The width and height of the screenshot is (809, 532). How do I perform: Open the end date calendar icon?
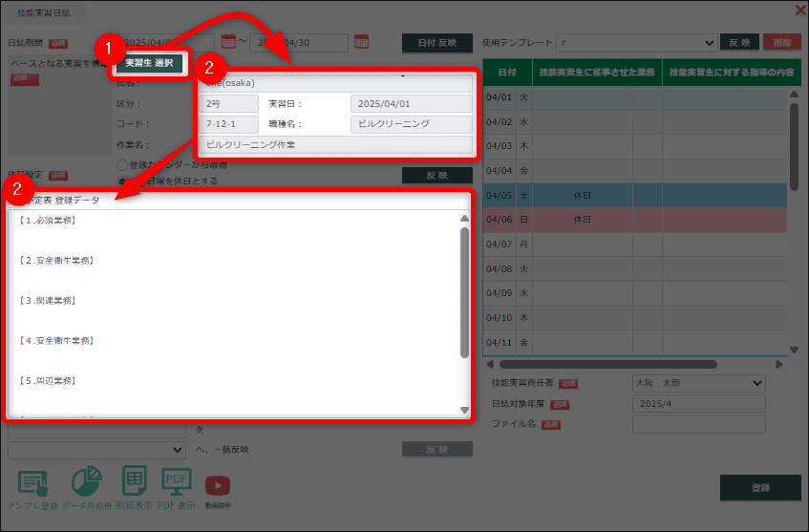click(361, 41)
